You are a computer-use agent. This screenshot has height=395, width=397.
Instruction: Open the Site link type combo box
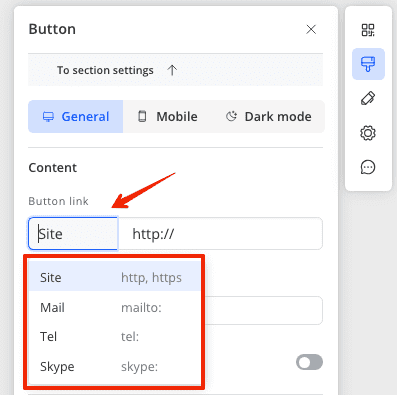point(73,233)
